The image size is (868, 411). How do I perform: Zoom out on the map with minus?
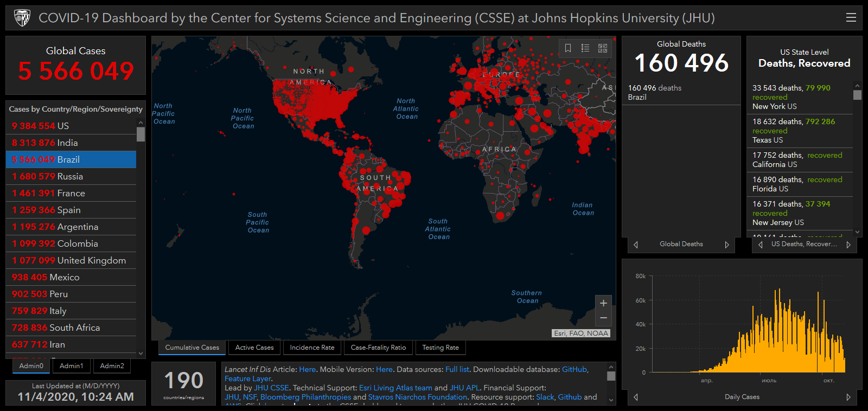(x=603, y=318)
